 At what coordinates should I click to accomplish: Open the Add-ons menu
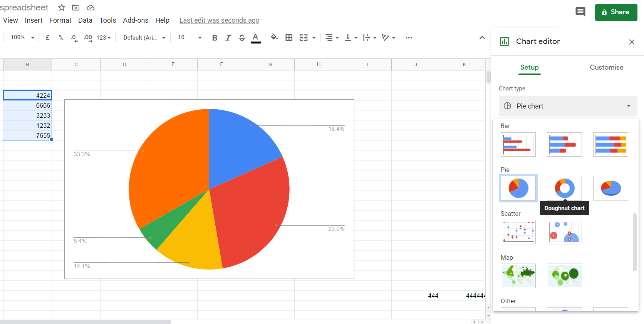pyautogui.click(x=136, y=20)
